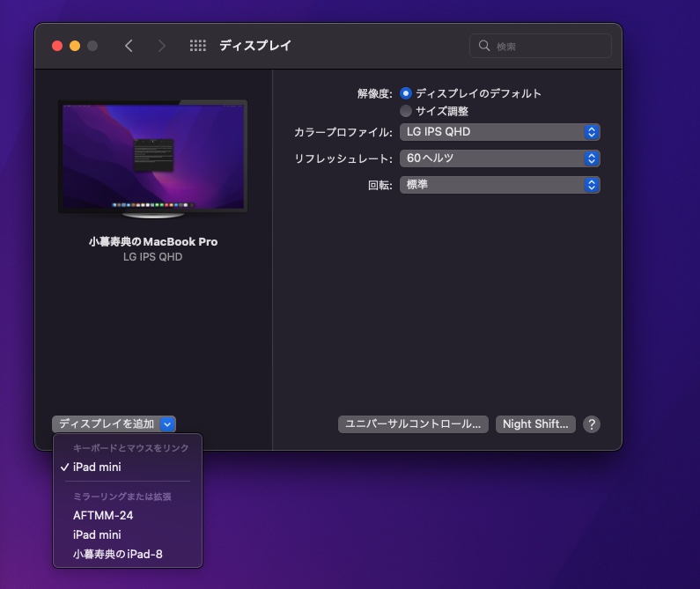Viewport: 700px width, 589px height.
Task: Select ディスプレイのデフォルト resolution radio button
Action: click(x=406, y=93)
